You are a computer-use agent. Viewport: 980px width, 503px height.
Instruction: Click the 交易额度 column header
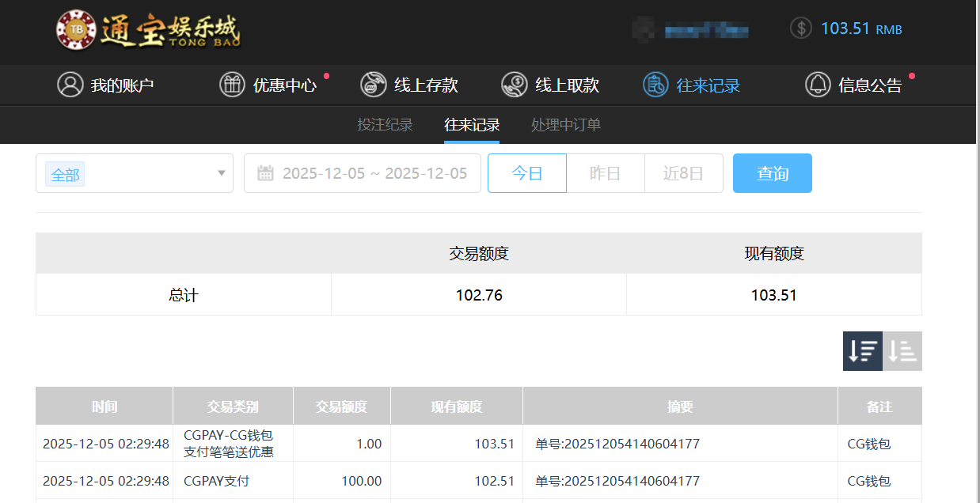click(x=341, y=407)
